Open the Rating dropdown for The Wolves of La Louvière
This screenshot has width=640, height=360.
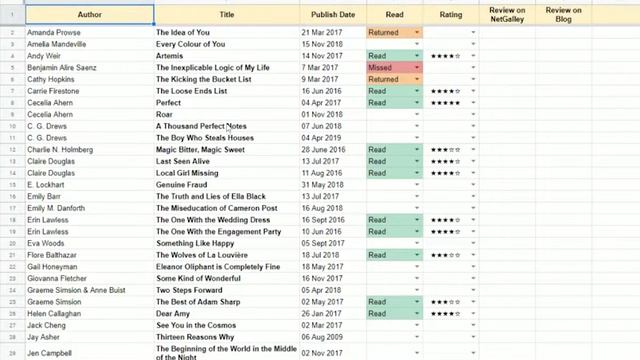pyautogui.click(x=473, y=255)
